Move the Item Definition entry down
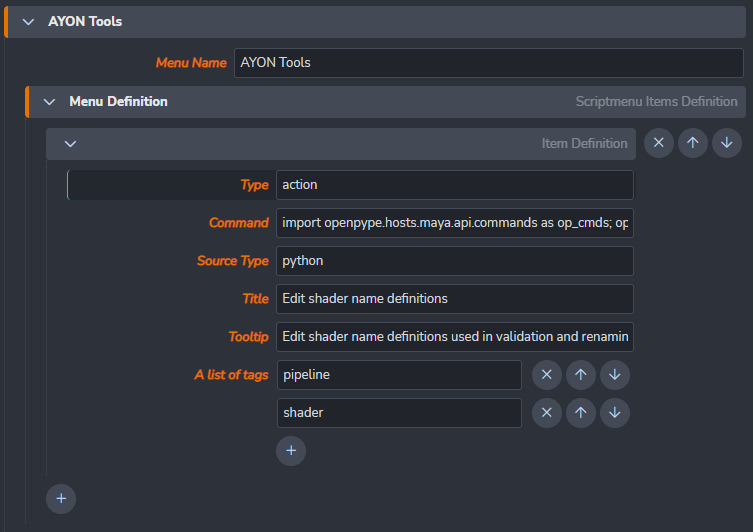 point(727,143)
